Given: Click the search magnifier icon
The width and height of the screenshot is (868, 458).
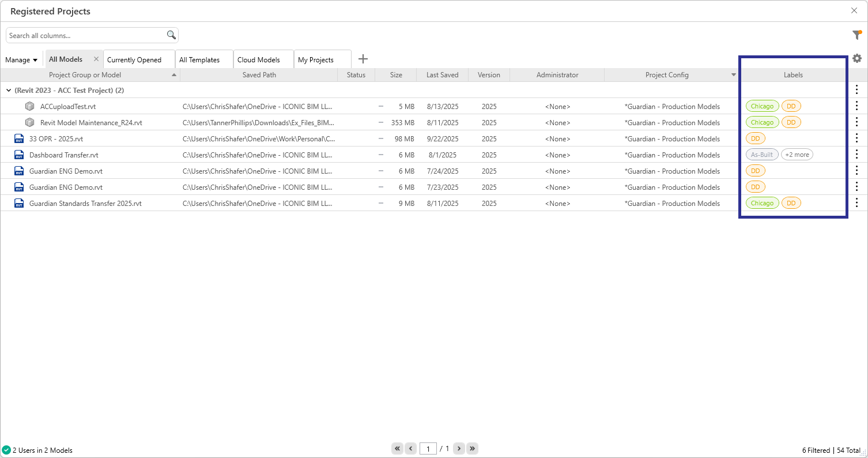Looking at the screenshot, I should 171,35.
